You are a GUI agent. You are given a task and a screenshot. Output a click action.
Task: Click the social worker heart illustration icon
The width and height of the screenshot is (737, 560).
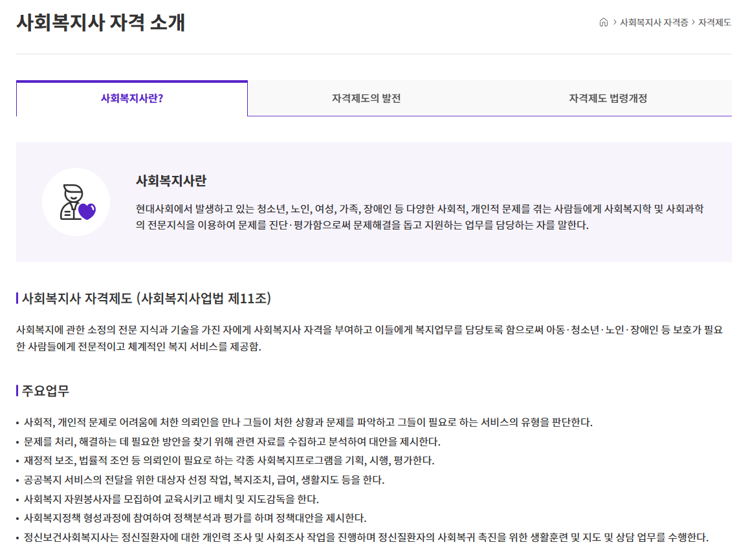76,202
